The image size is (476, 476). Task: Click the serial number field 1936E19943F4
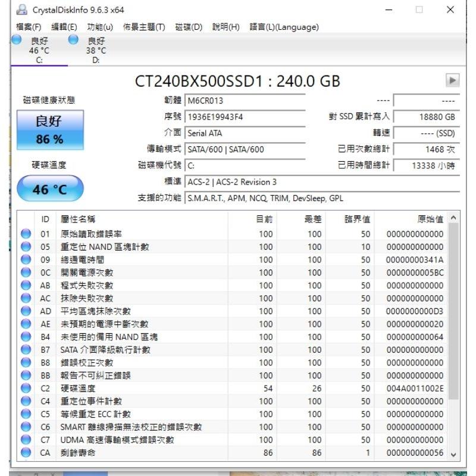(x=245, y=117)
